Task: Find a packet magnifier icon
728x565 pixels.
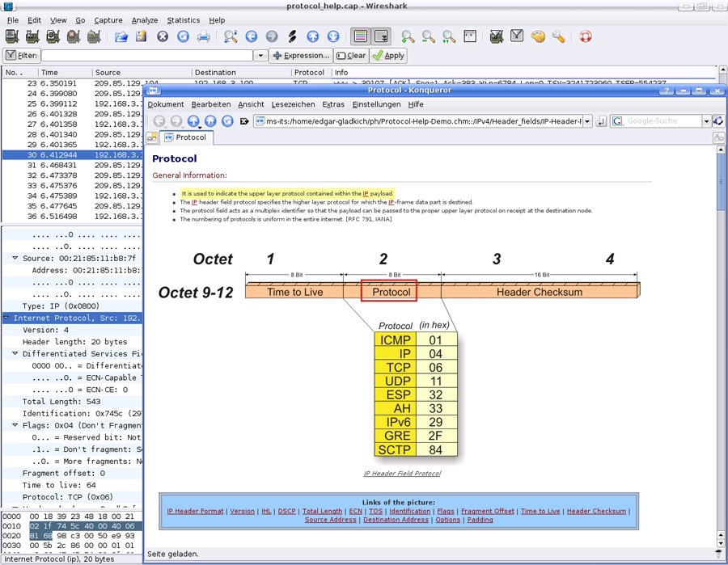Action: [x=231, y=36]
